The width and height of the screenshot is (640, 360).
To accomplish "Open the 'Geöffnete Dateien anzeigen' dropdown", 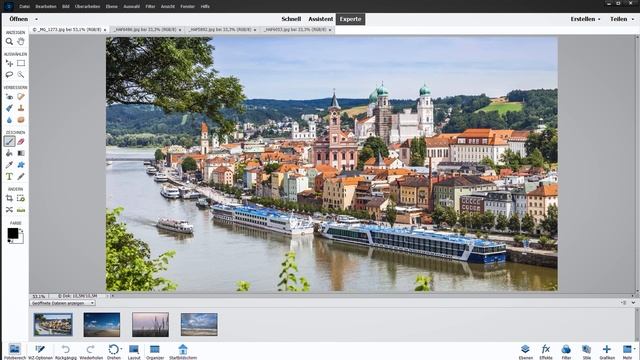I will pos(62,303).
